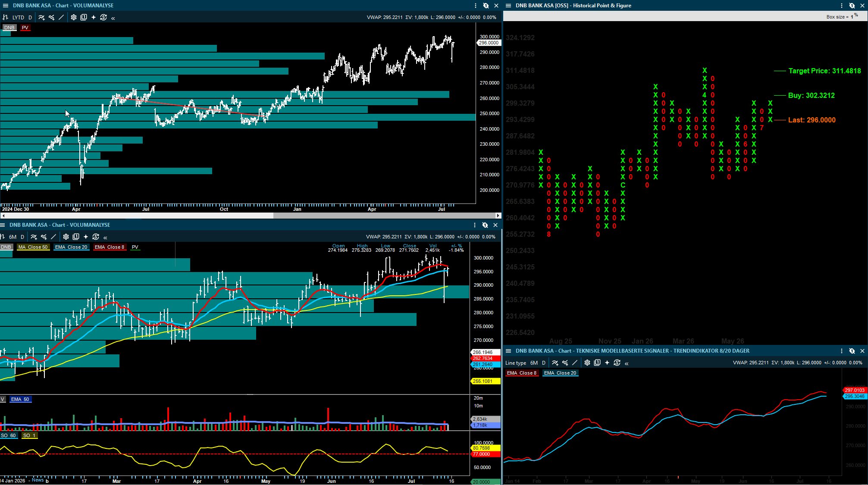868x485 pixels.
Task: Open three-dot options of lower 6M VOLUMANALYSE panel
Action: coord(475,225)
